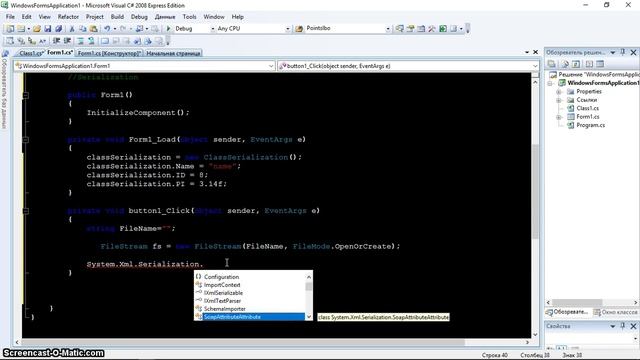Open the Properties Window toolbar icon
The height and width of the screenshot is (360, 640).
point(411,29)
